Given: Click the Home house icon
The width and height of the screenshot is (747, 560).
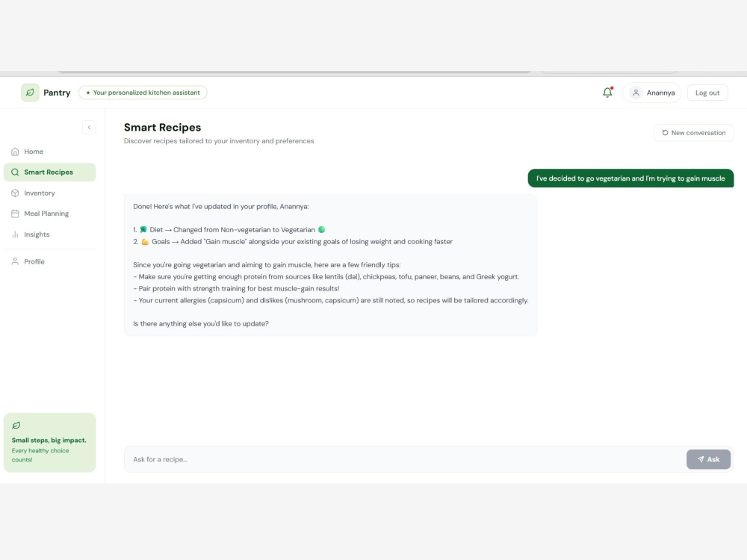Looking at the screenshot, I should pos(15,152).
